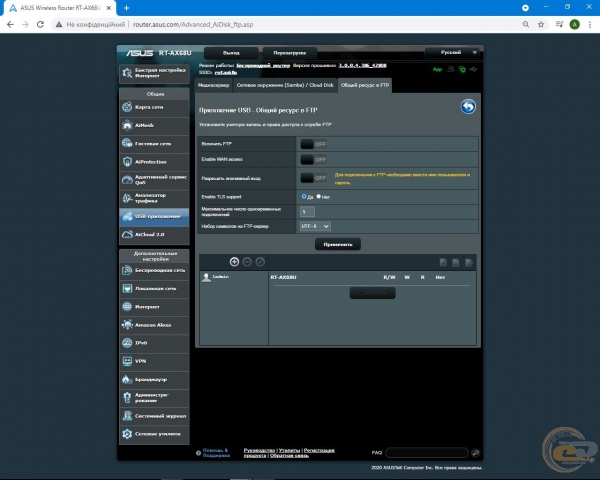Click the Перезагрузка (Reboot) button
Screen dimensions: 600x480
click(290, 53)
